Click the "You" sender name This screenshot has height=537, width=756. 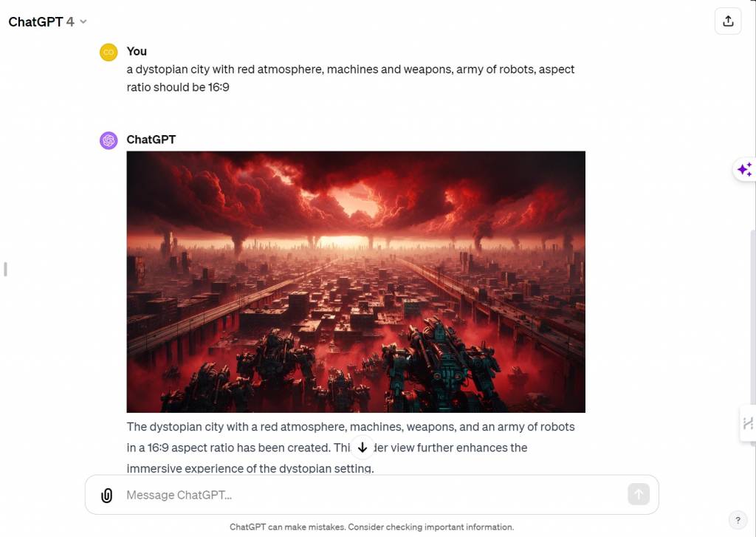click(137, 51)
